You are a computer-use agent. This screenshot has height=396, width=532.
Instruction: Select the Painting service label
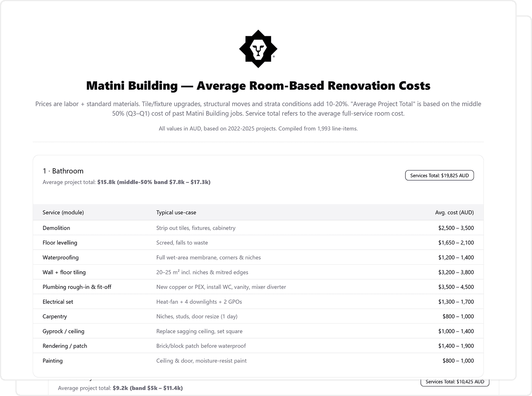coord(53,361)
